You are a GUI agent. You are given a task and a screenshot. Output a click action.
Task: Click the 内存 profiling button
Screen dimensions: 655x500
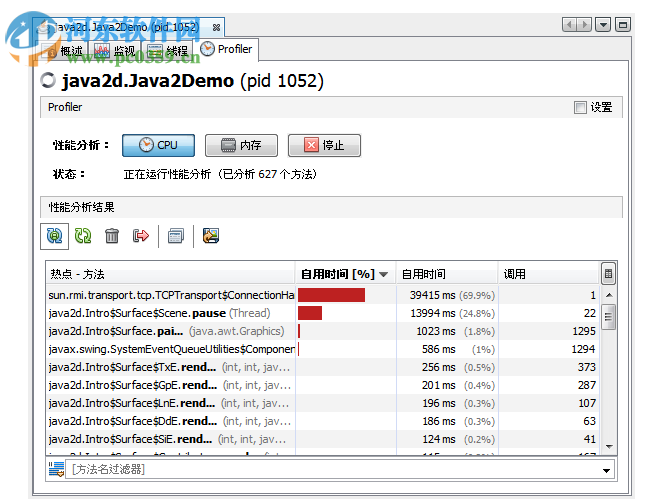[x=241, y=145]
